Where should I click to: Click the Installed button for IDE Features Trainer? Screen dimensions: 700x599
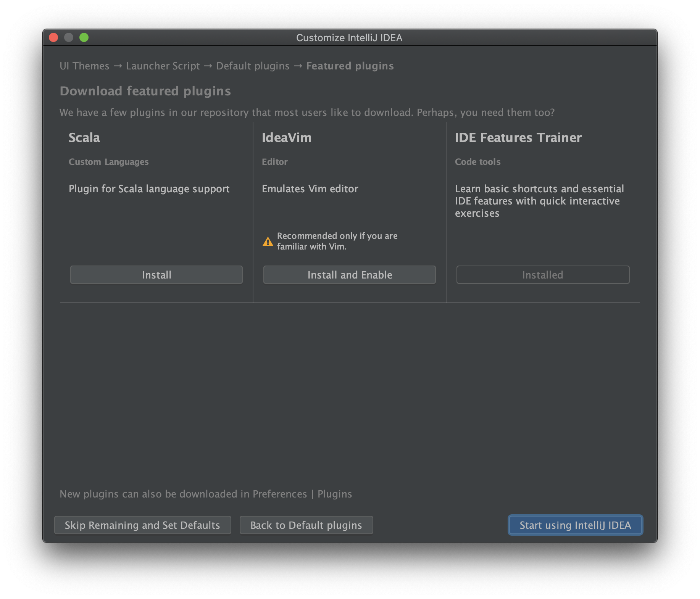click(543, 275)
